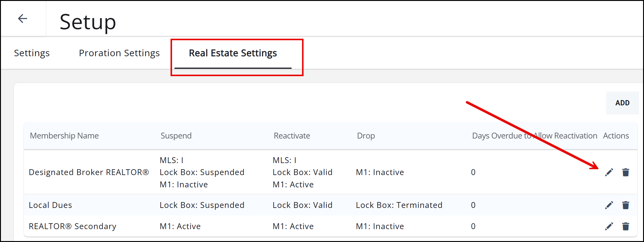Click the back arrow icon
This screenshot has width=644, height=242.
23,19
